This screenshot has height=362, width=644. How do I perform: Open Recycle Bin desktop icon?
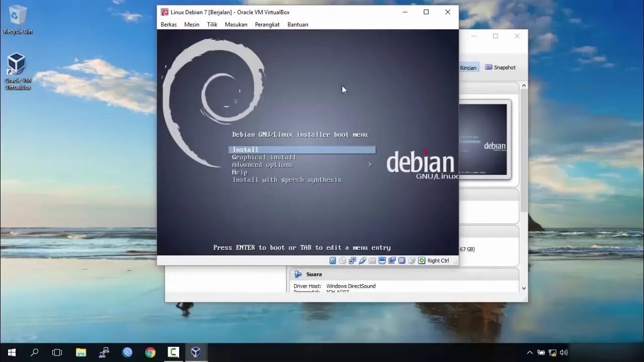point(18,19)
